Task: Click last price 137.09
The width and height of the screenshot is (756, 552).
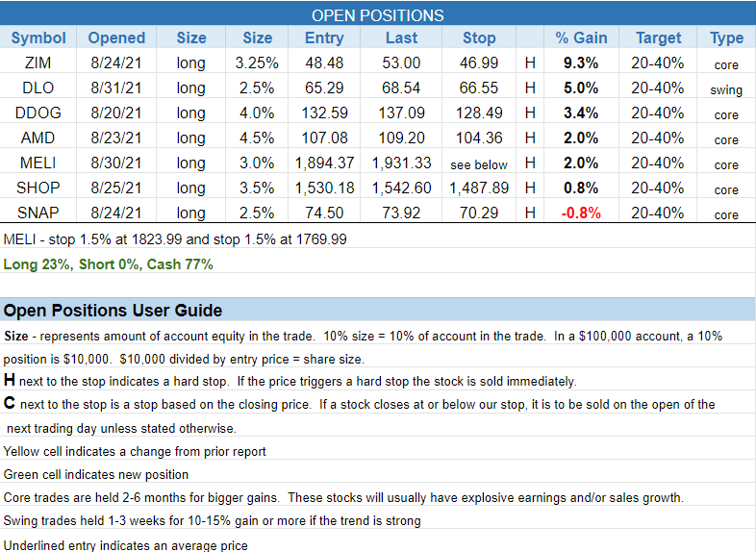Action: coord(402,113)
